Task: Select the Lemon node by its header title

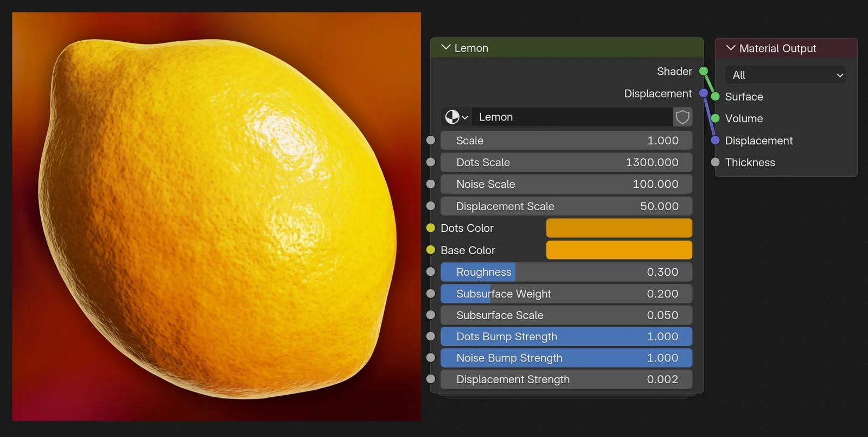Action: tap(471, 48)
